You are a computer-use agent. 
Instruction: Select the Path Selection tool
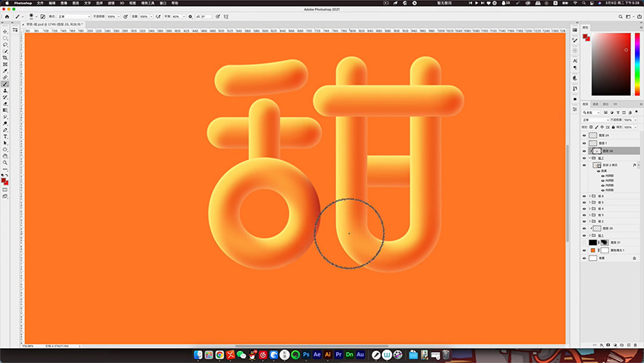(x=5, y=143)
